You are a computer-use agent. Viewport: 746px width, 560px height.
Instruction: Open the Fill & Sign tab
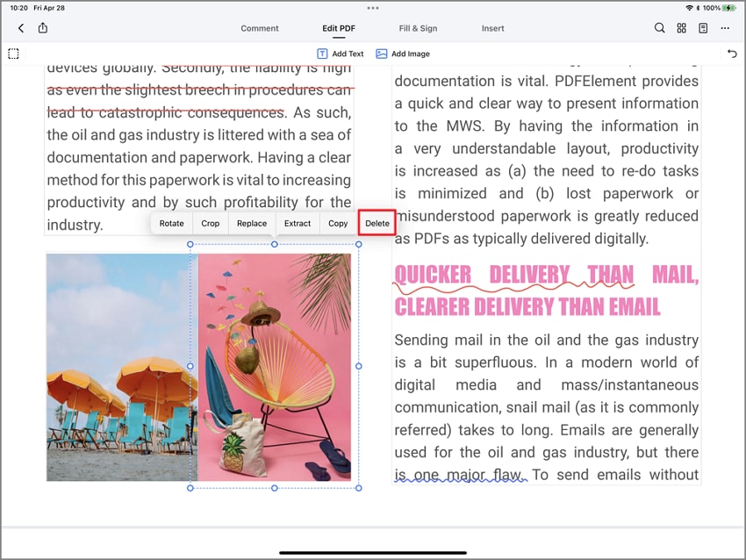(x=418, y=28)
